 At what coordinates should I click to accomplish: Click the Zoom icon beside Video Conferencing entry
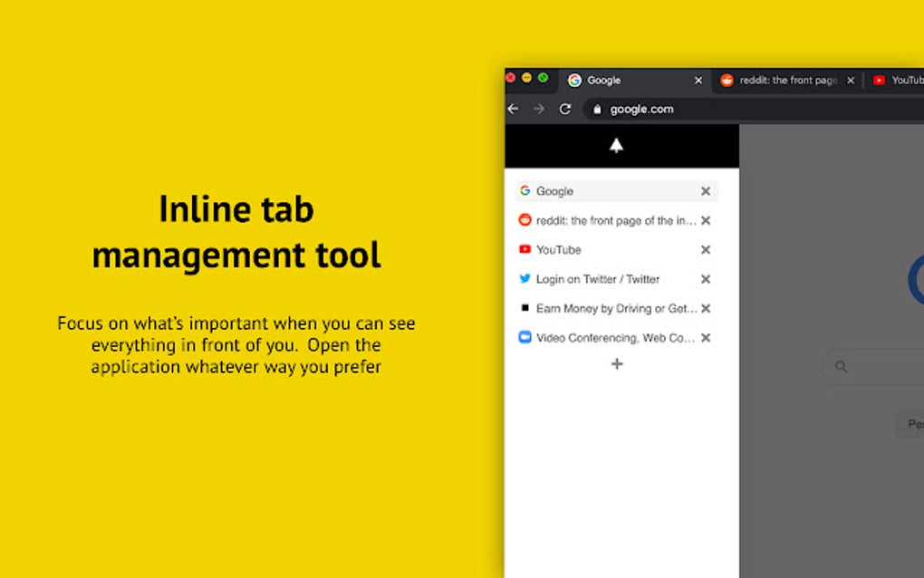(525, 337)
